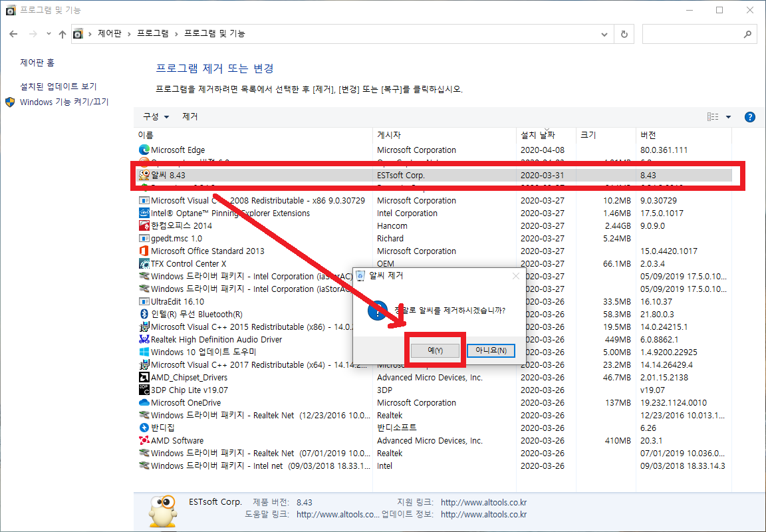Expand the view options dropdown arrow
This screenshot has height=532, width=766.
pos(728,117)
